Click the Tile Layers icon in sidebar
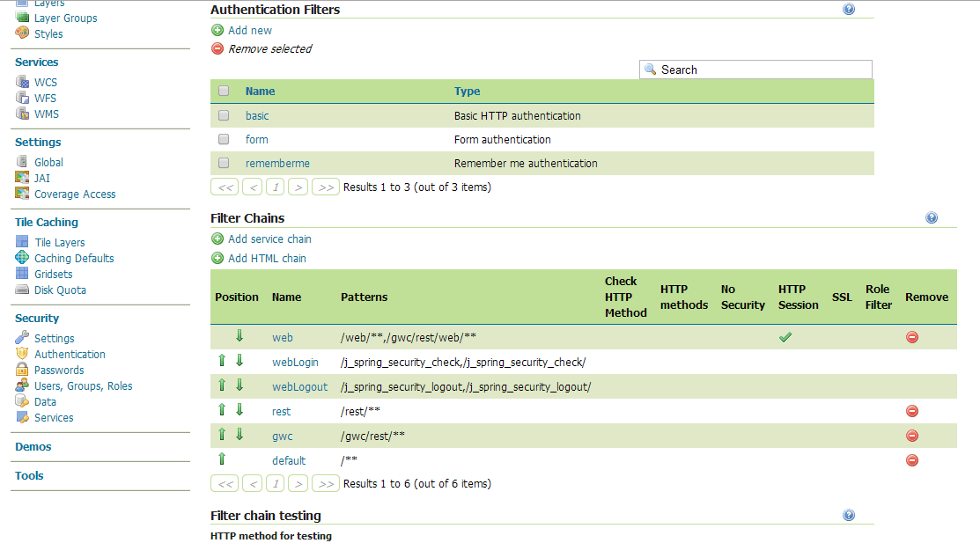Viewport: 980px width, 543px height. 22,241
